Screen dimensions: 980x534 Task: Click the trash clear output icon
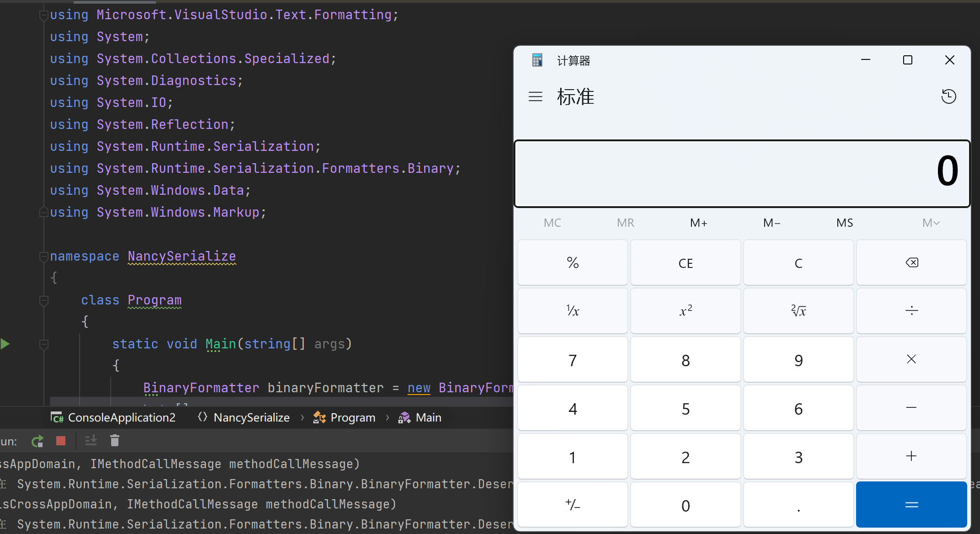pos(115,440)
